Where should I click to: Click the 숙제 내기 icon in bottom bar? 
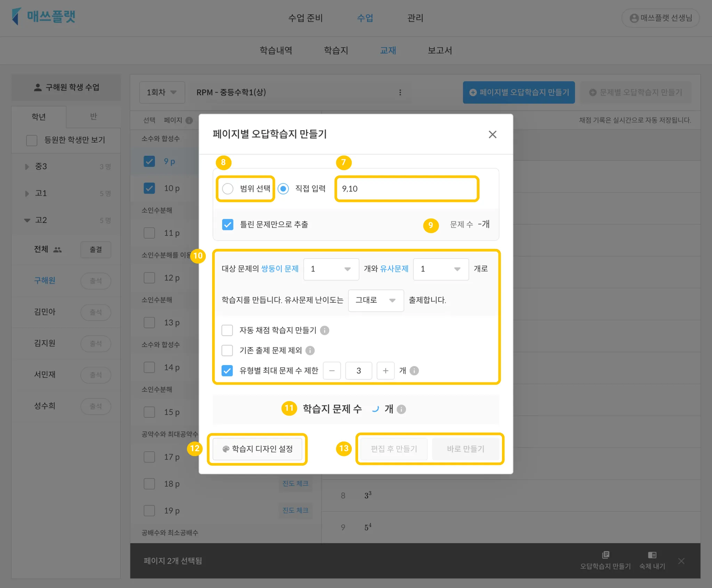tap(652, 555)
